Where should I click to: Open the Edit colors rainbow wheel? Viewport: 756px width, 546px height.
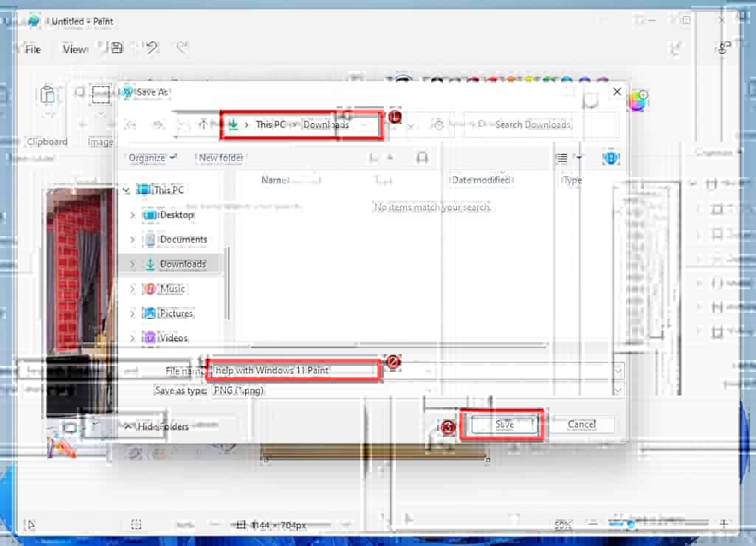(638, 101)
